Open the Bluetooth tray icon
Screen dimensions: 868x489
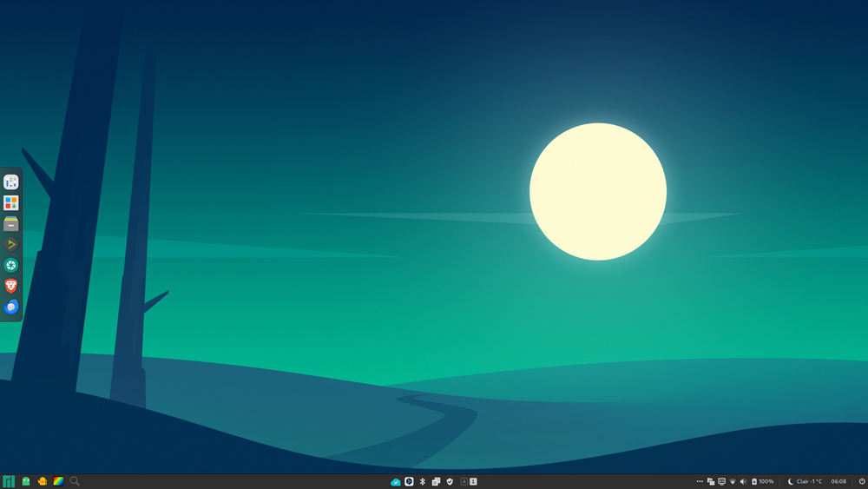coord(423,481)
